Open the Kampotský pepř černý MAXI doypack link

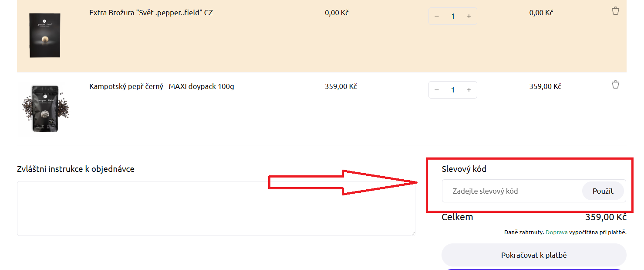tap(162, 86)
